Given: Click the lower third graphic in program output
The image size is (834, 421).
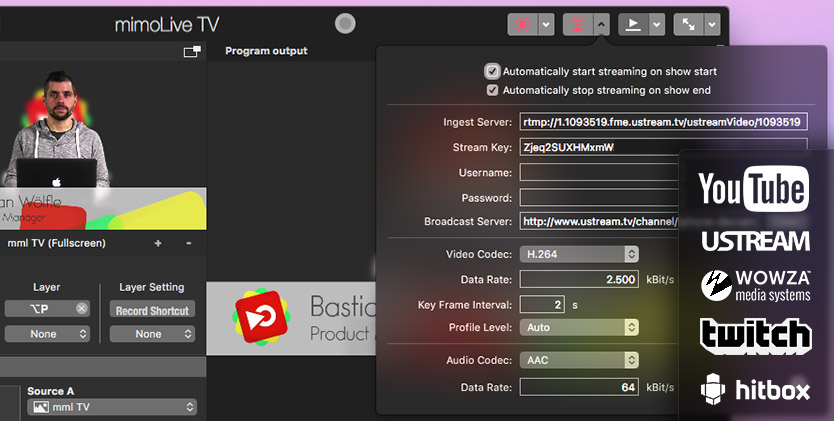Looking at the screenshot, I should click(291, 318).
